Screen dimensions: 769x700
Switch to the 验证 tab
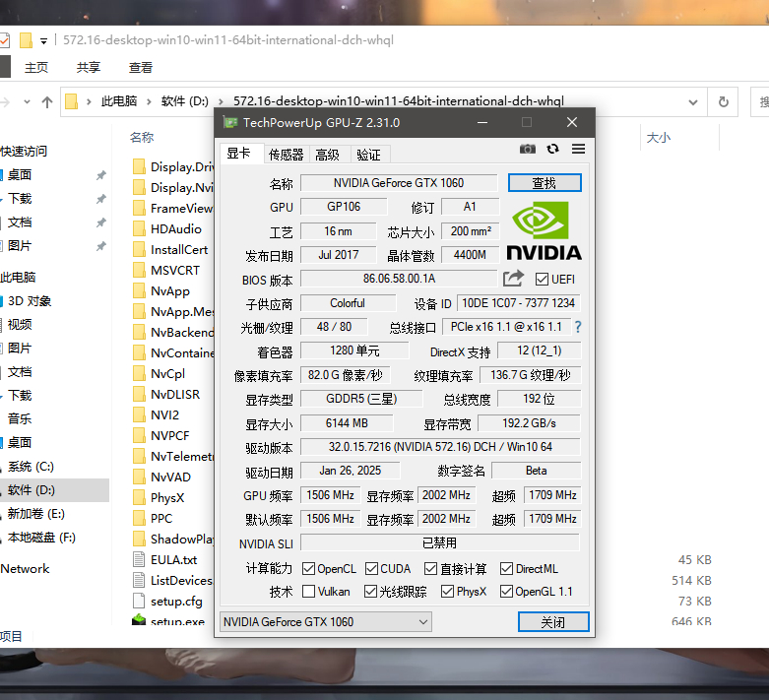coord(369,155)
